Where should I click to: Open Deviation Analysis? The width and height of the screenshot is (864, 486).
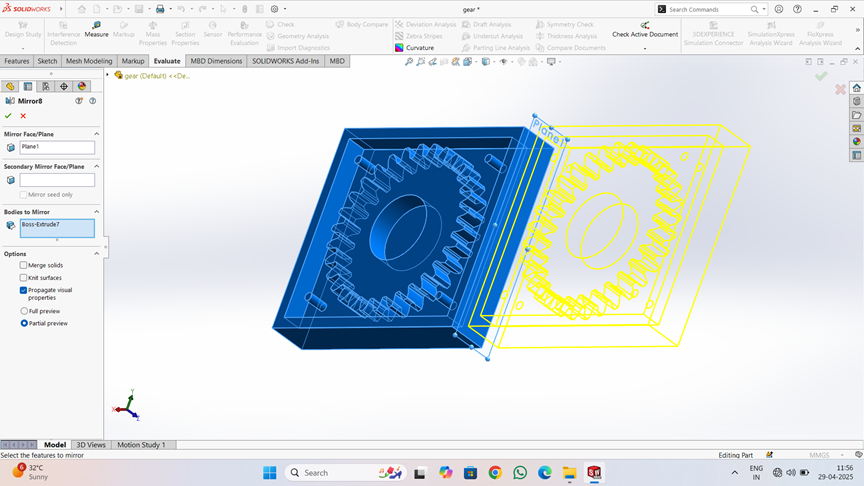pyautogui.click(x=425, y=24)
